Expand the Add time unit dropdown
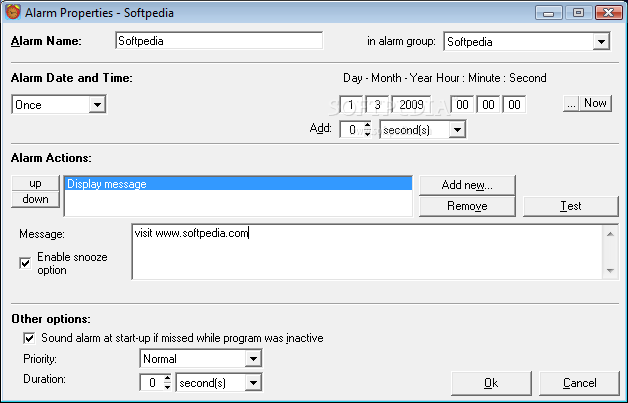Image resolution: width=628 pixels, height=403 pixels. [x=457, y=130]
